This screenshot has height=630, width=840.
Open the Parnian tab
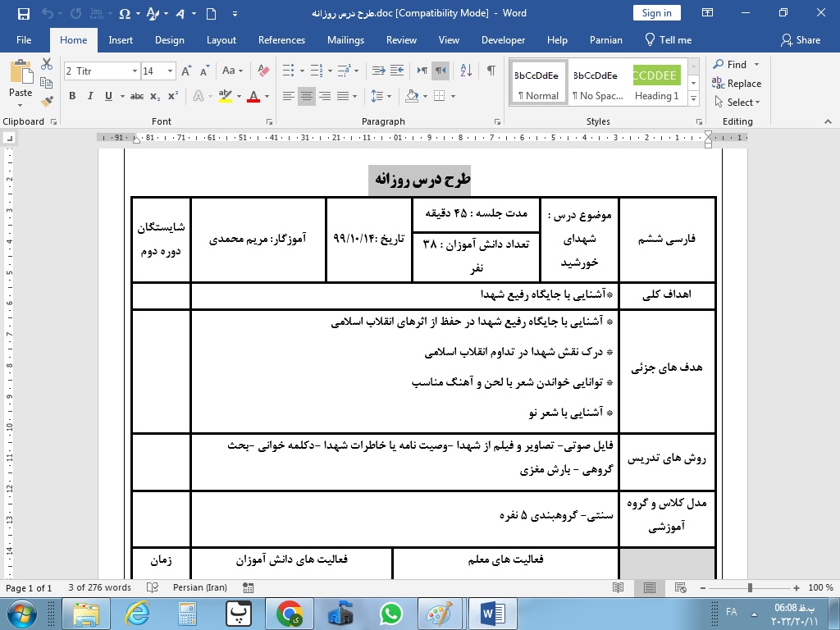[606, 40]
